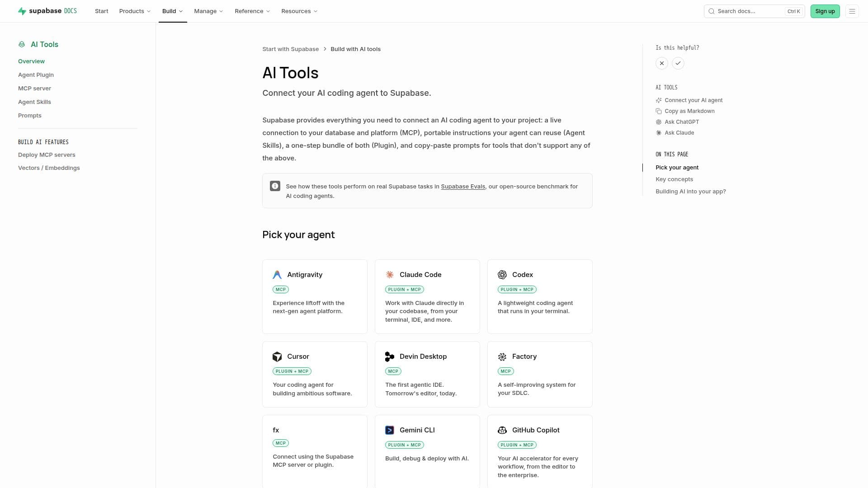Click the Copy as Markdown icon
This screenshot has width=868, height=488.
(x=659, y=111)
